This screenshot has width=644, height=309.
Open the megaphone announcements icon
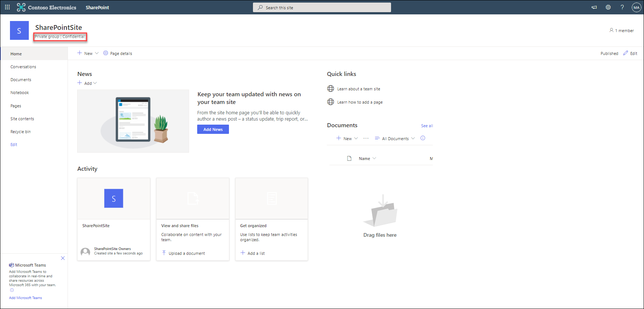point(594,7)
